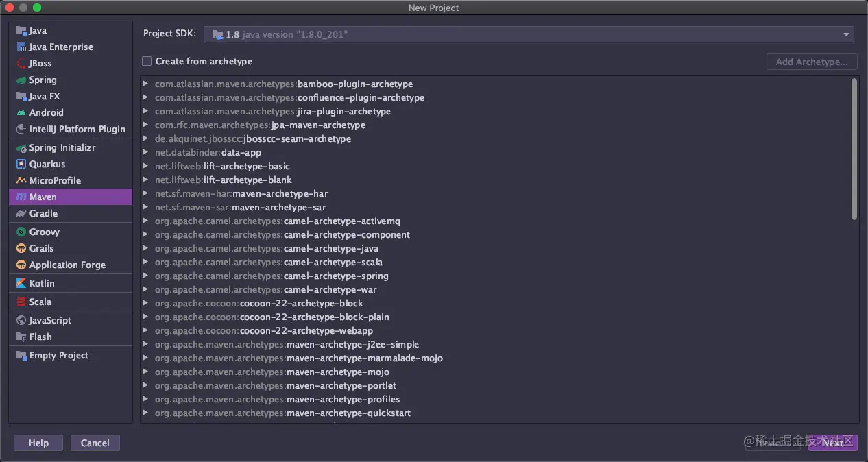Viewport: 868px width, 462px height.
Task: Expand jbosscc-seam-archetype row
Action: [145, 138]
